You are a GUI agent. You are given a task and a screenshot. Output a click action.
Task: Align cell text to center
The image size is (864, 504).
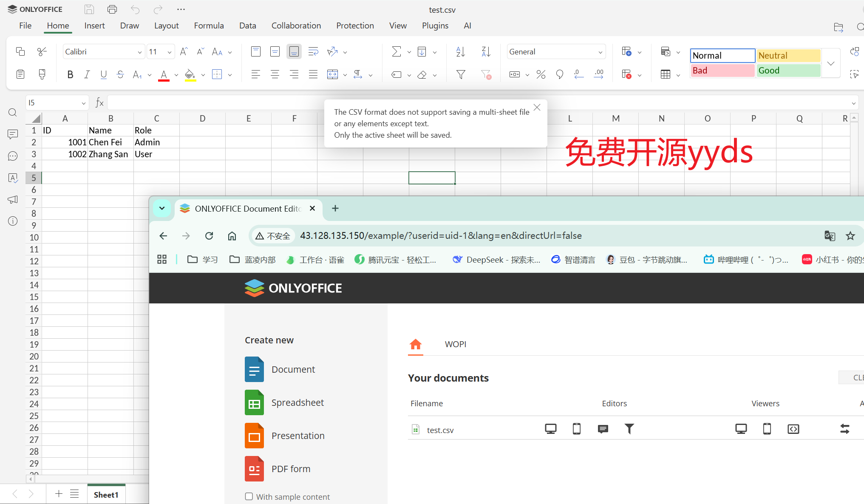click(x=275, y=75)
